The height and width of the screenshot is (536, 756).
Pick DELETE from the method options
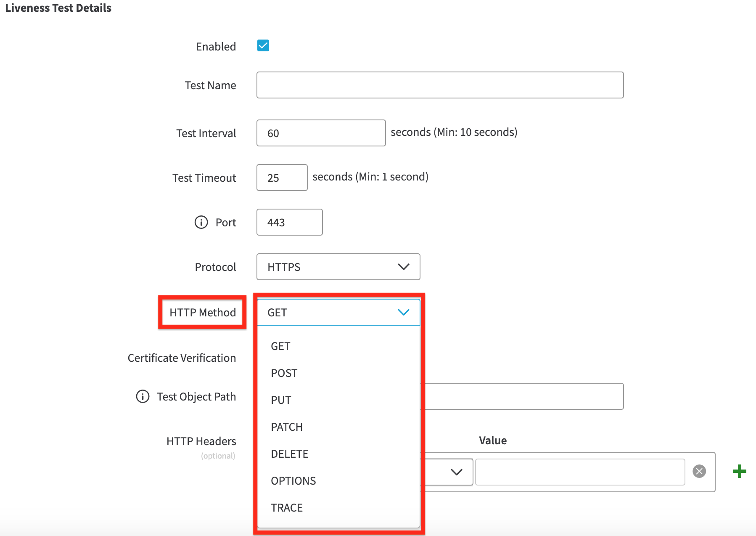tap(289, 454)
